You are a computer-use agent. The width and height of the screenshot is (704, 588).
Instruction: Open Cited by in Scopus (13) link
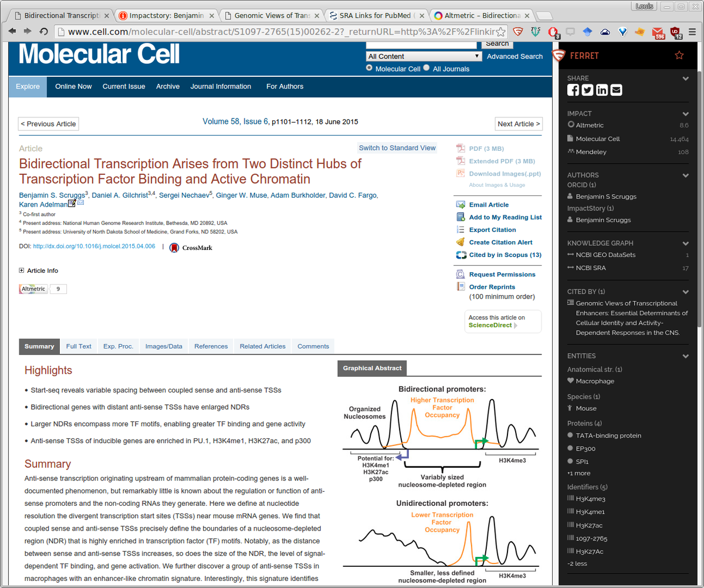click(x=505, y=255)
